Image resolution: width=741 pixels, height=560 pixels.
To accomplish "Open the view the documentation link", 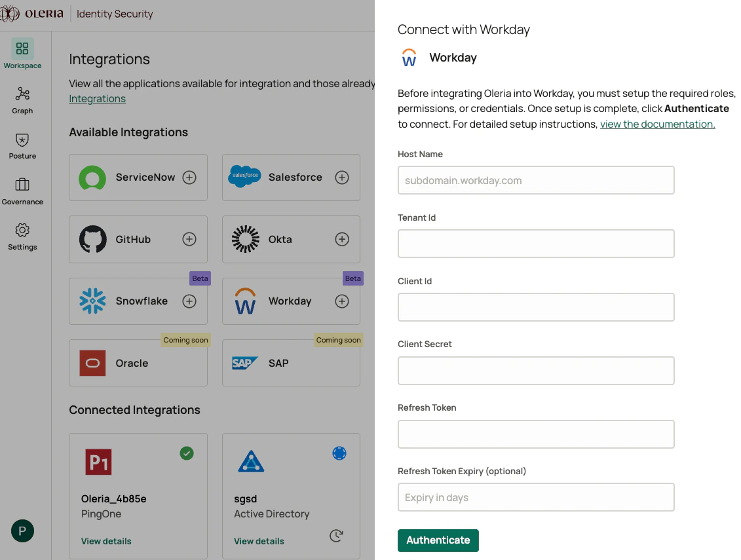I will tap(657, 124).
